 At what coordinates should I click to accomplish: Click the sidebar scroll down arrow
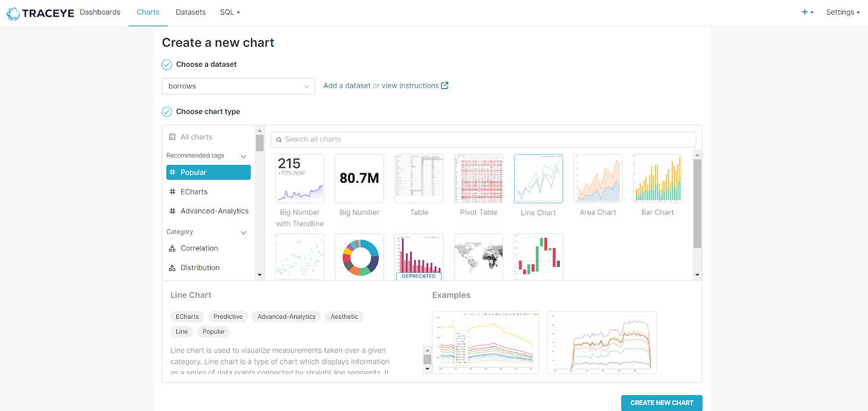coord(259,275)
